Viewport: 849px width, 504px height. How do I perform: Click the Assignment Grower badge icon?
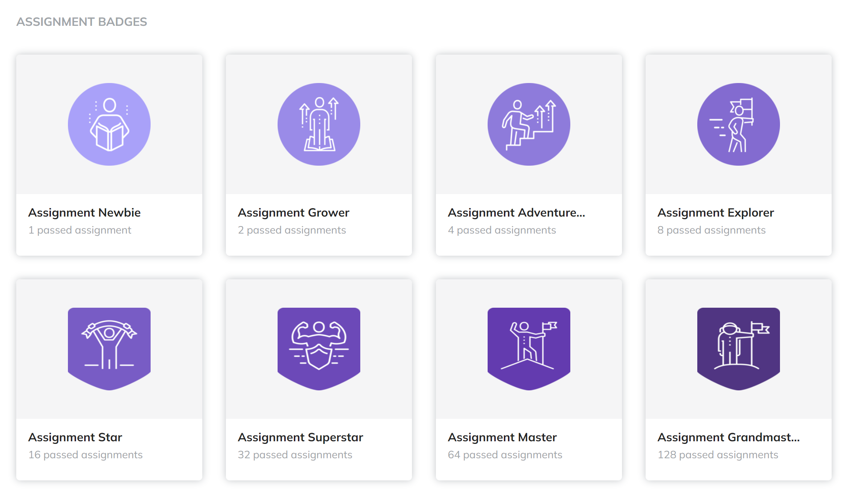[x=319, y=124]
